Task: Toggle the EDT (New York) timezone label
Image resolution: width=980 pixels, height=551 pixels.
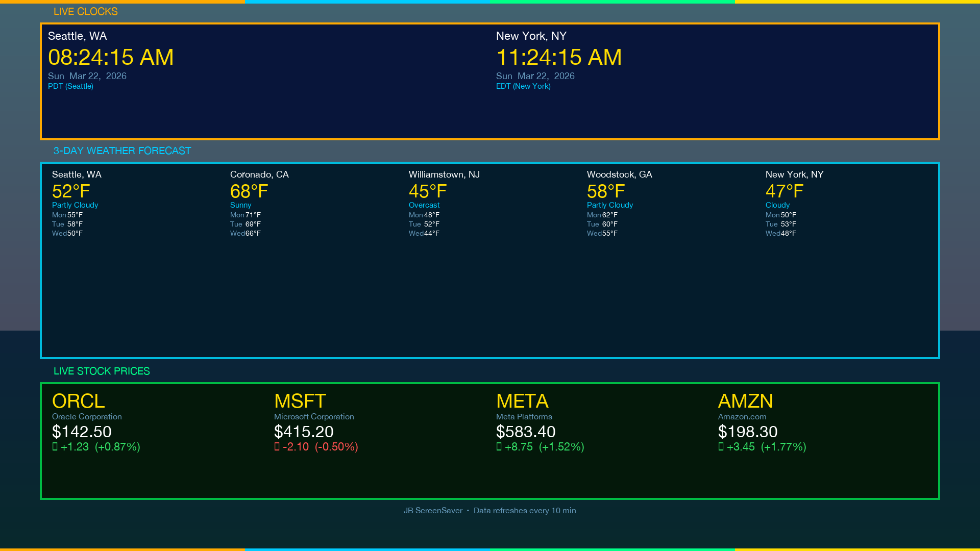Action: (x=523, y=86)
